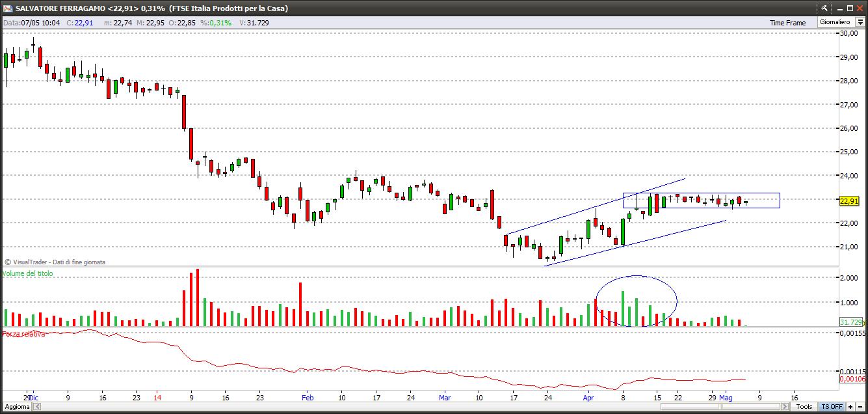Screen dimensions: 868x414
Task: Click the red '14' year marker on axis
Action: point(157,396)
